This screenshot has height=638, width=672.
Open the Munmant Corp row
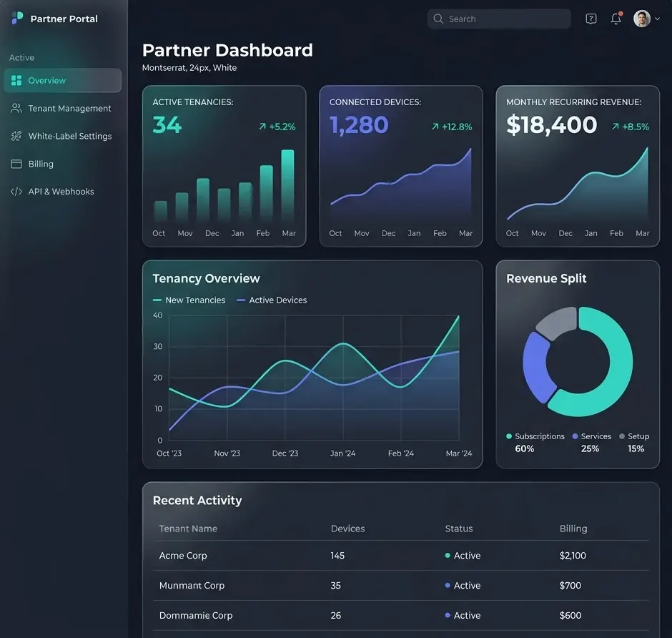(401, 585)
